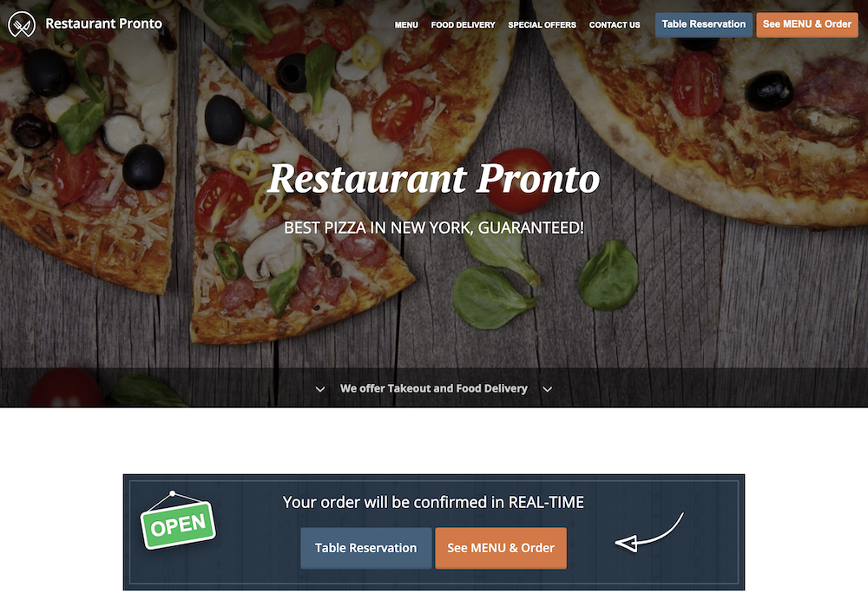Expand the chevron left of the Takeout text

(320, 389)
